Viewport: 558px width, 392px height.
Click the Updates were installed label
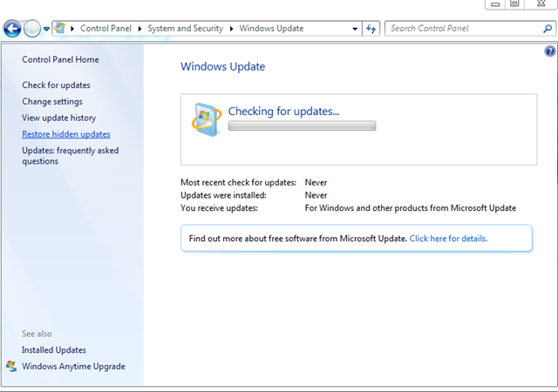tap(223, 195)
